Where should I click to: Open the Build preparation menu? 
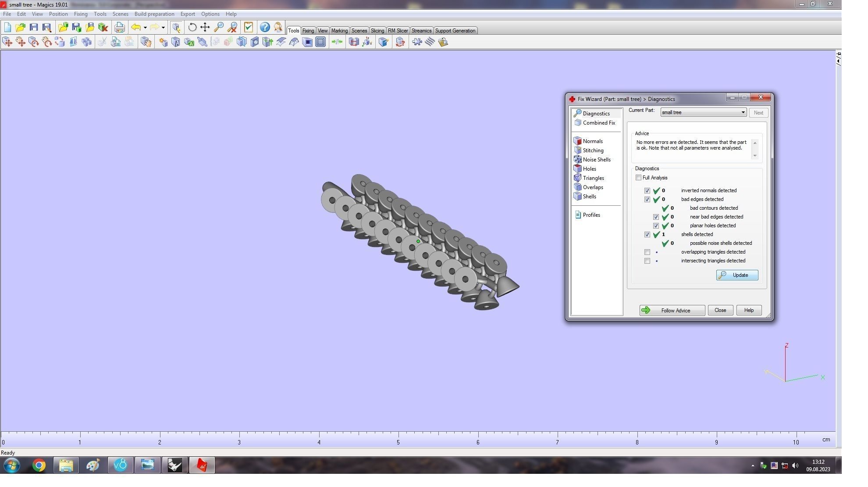[x=154, y=14]
